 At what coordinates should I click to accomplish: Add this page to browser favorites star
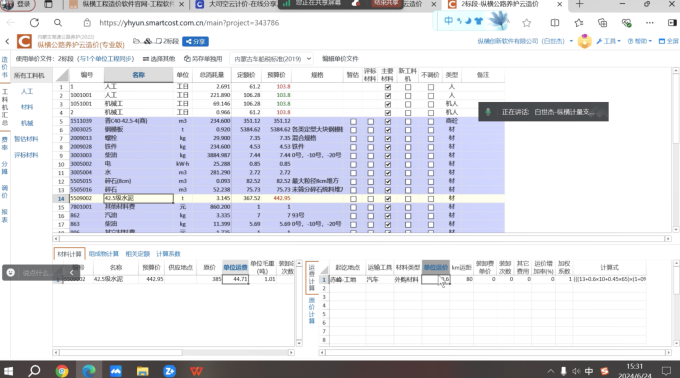526,23
